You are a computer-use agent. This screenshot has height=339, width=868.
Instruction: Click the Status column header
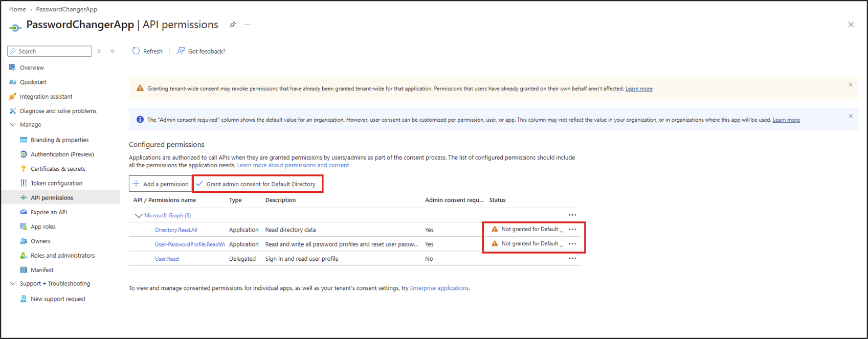[497, 200]
